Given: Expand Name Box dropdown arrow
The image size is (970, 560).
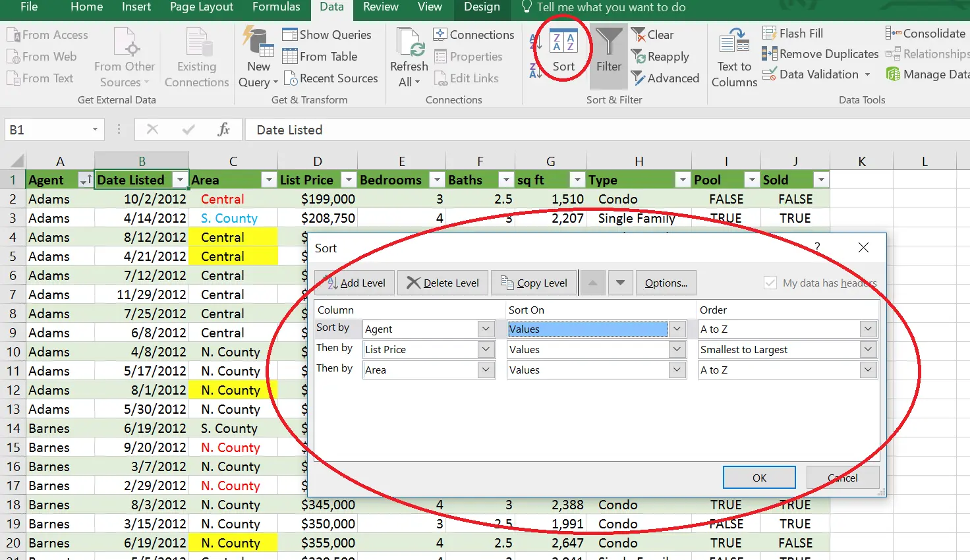Looking at the screenshot, I should click(x=95, y=130).
